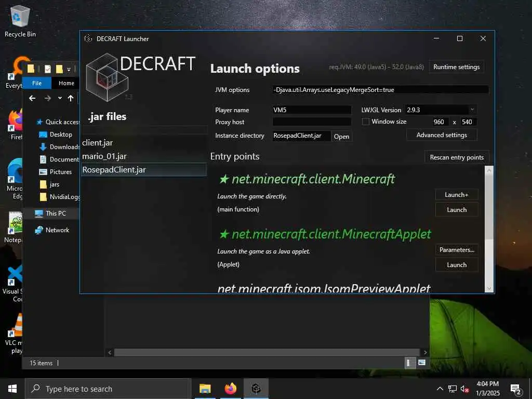Select Documents in File Explorer sidebar

click(60, 159)
